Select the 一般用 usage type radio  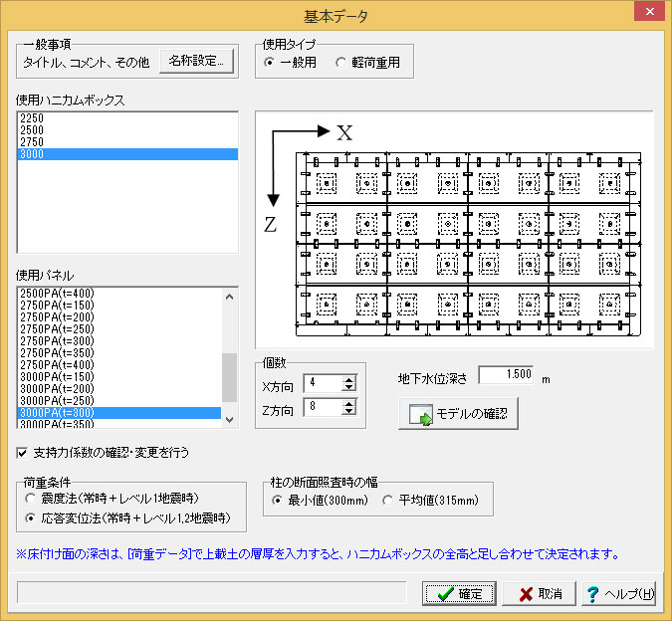click(x=270, y=63)
